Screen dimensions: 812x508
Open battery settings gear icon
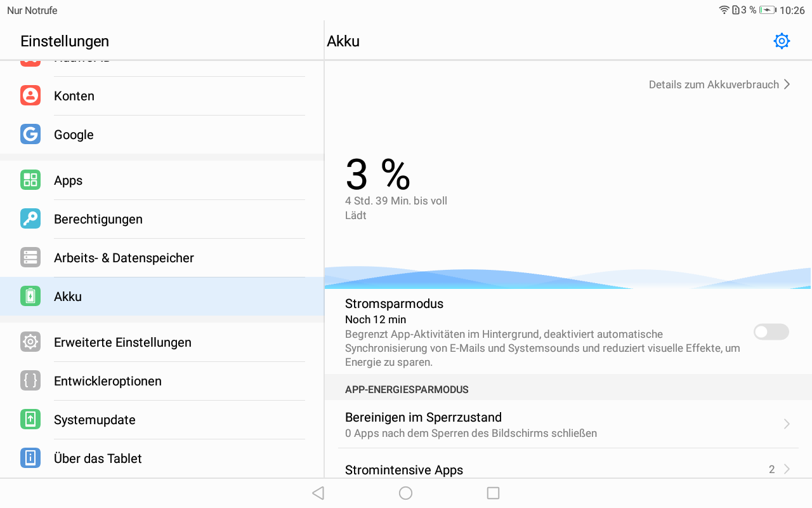click(782, 41)
